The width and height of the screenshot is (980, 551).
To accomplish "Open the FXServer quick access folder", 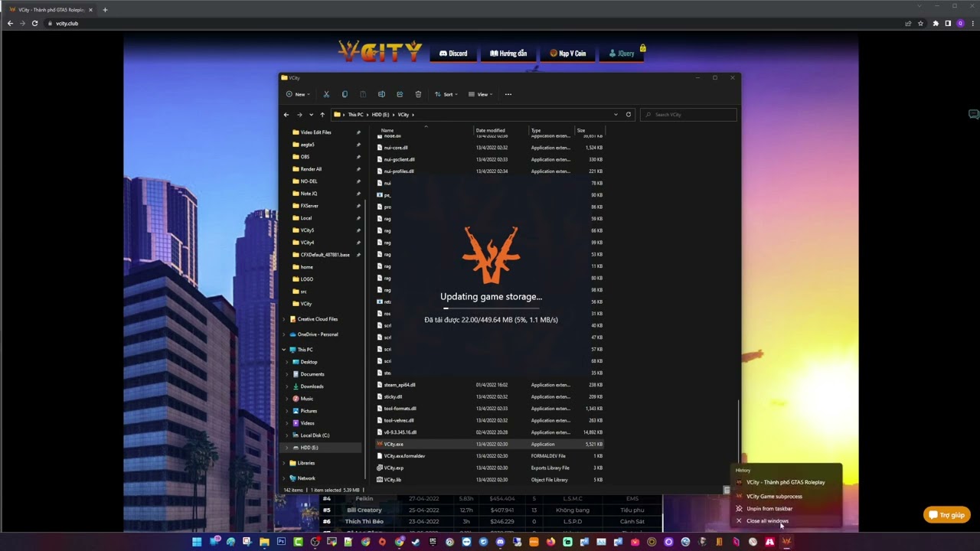I will pyautogui.click(x=309, y=206).
